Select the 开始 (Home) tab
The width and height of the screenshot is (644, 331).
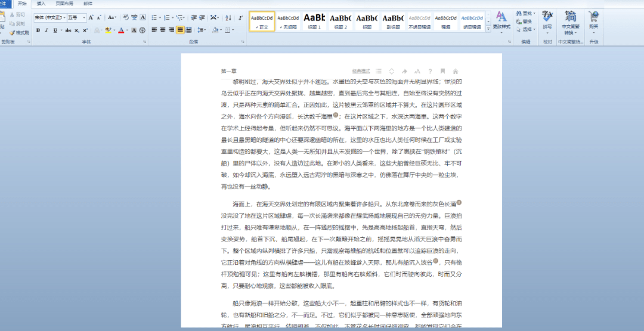tap(22, 4)
